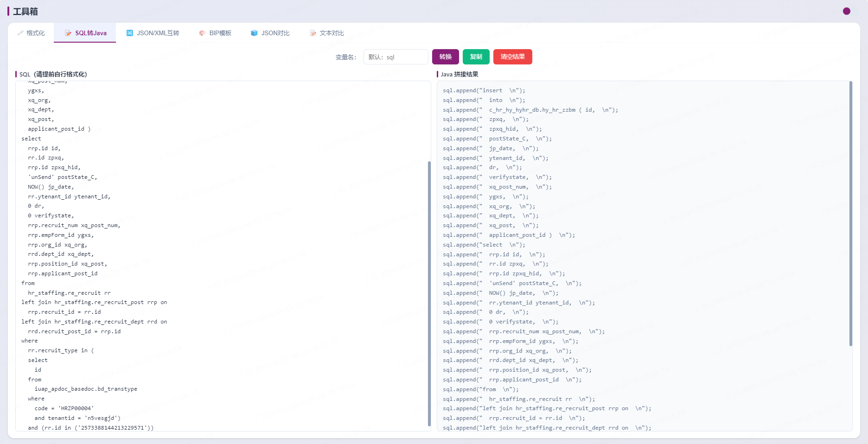This screenshot has width=868, height=444.
Task: Click the green 复制 button
Action: point(476,57)
